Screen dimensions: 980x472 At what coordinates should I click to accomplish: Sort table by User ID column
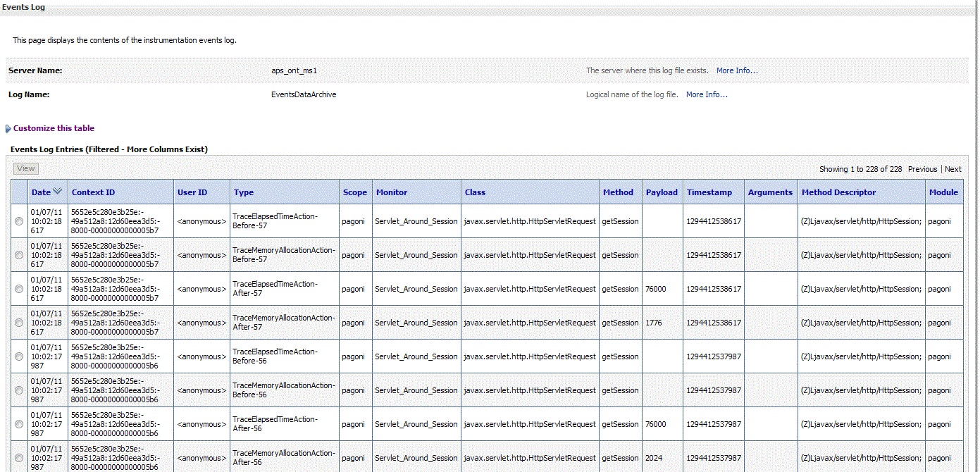[192, 192]
